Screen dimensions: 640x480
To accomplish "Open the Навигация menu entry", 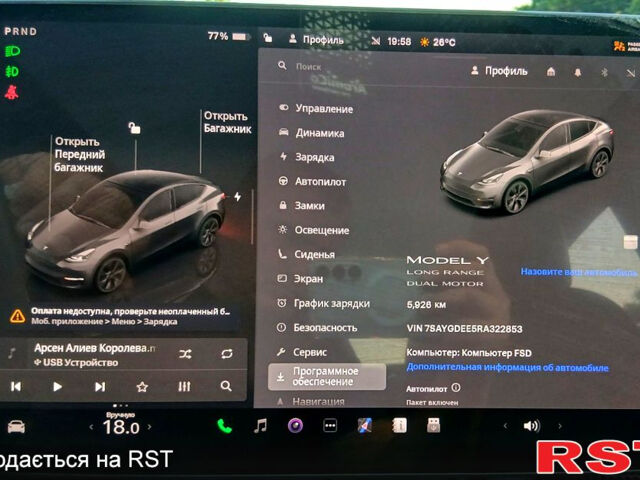I will point(311,402).
